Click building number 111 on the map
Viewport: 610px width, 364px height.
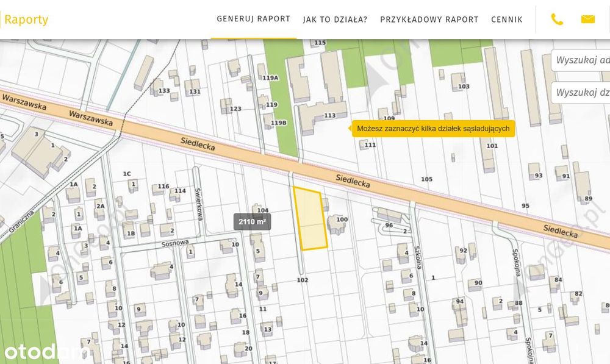[x=370, y=145]
